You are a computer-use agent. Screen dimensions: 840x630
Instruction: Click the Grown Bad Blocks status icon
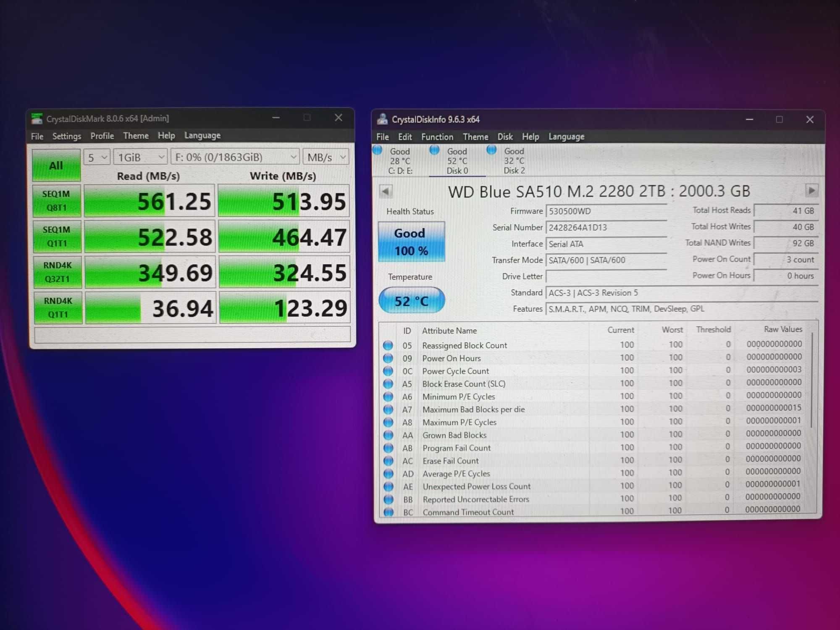(389, 435)
